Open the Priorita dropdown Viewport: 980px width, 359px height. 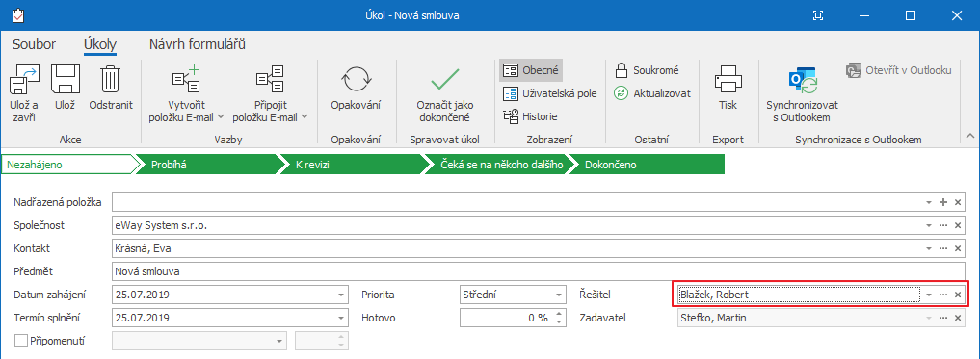558,295
